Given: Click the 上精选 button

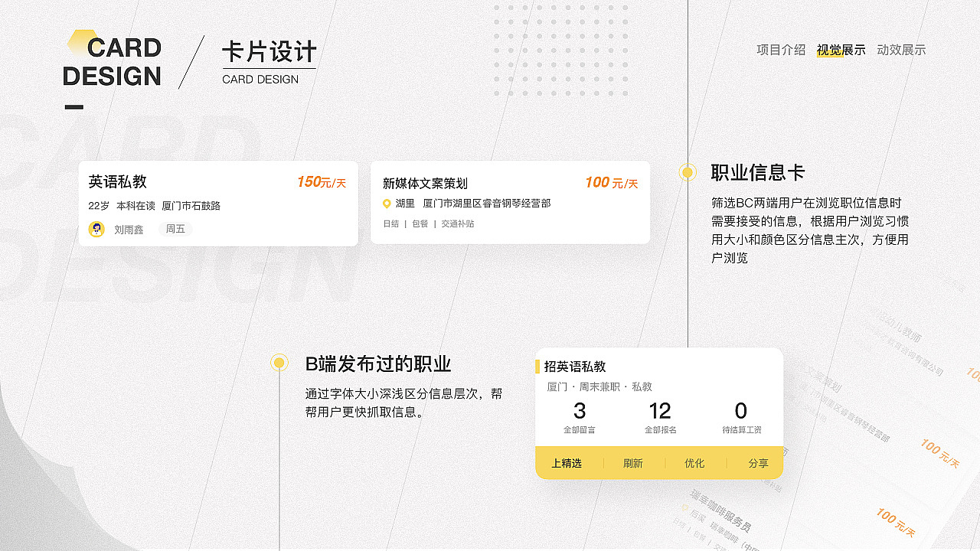Looking at the screenshot, I should 567,463.
